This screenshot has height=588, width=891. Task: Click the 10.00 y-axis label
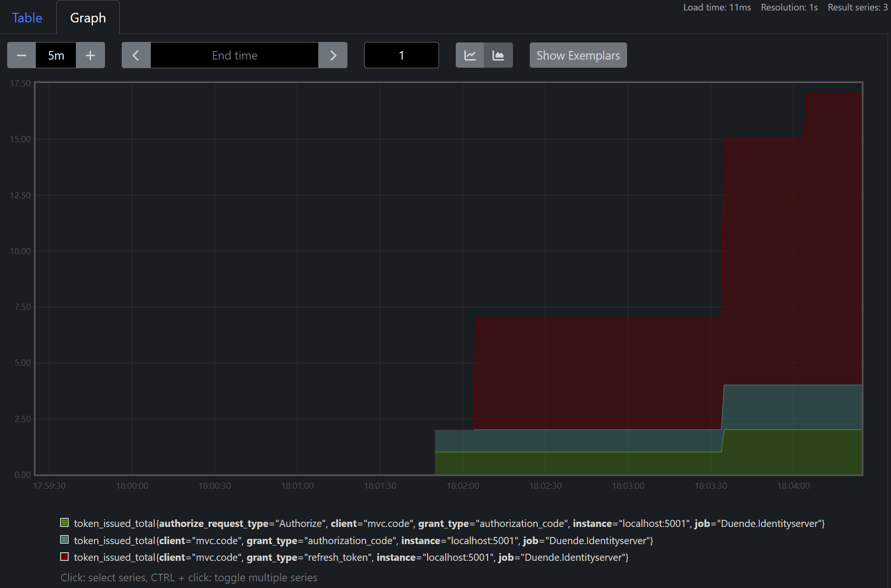click(x=20, y=251)
